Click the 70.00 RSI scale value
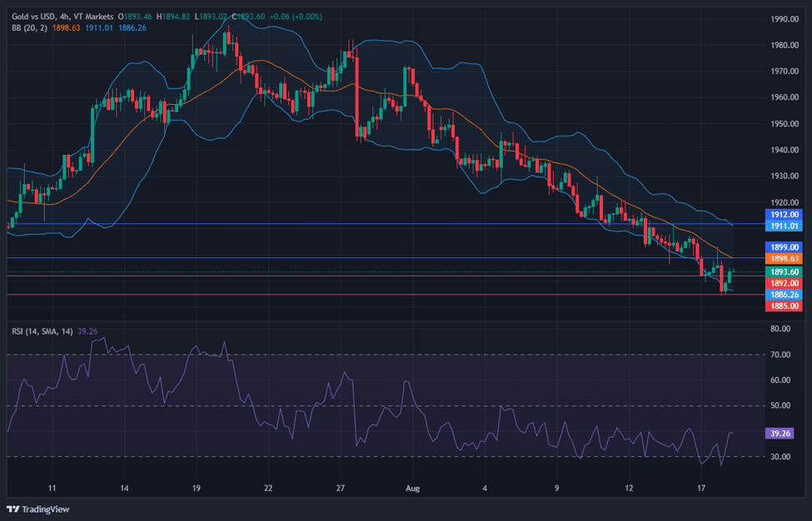Screen dimensions: 812x521 click(x=780, y=355)
